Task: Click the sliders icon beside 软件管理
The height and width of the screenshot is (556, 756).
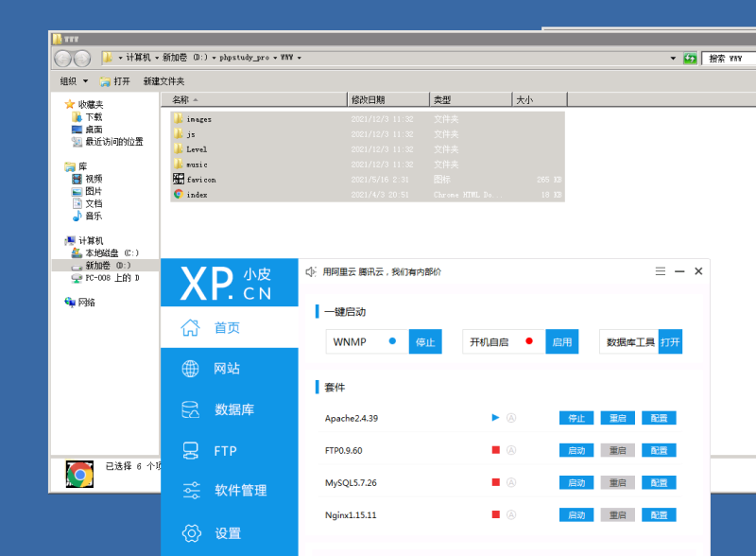Action: click(x=192, y=491)
